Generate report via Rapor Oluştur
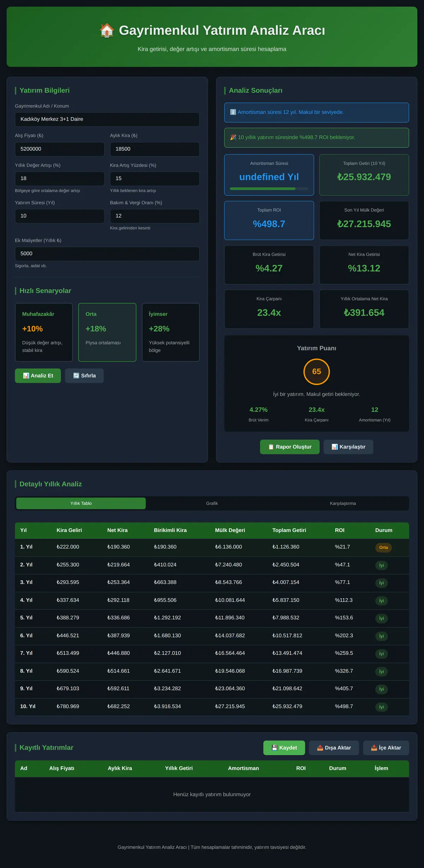Screen dimensions: 424x868 tap(290, 447)
